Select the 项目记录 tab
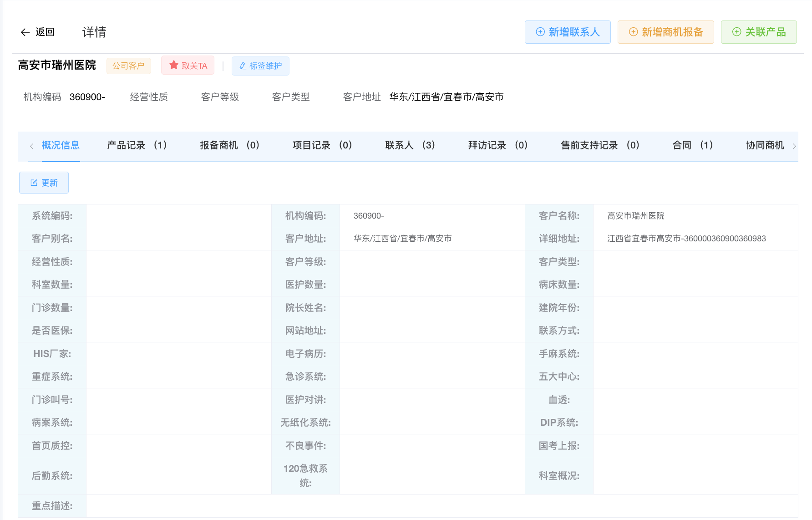812x520 pixels. tap(322, 145)
